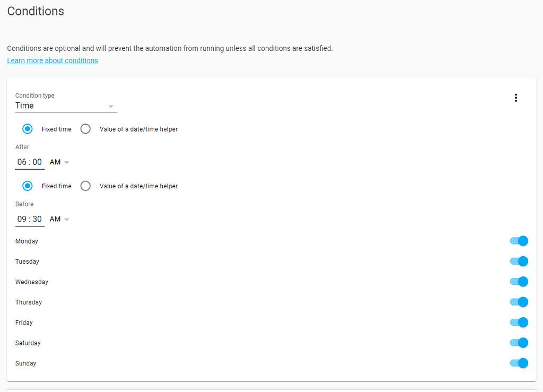Disable the Monday toggle
This screenshot has width=543, height=392.
point(518,241)
